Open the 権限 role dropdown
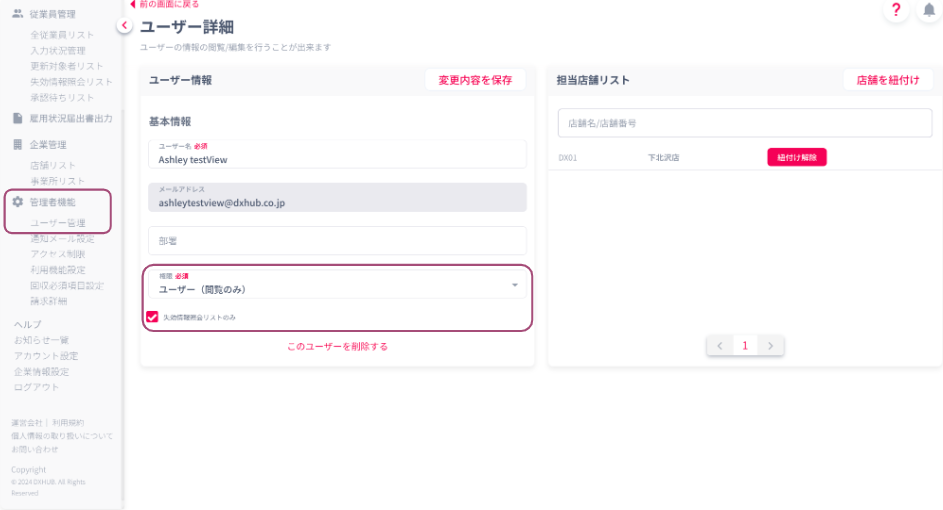Viewport: 943px width, 510px height. (336, 285)
